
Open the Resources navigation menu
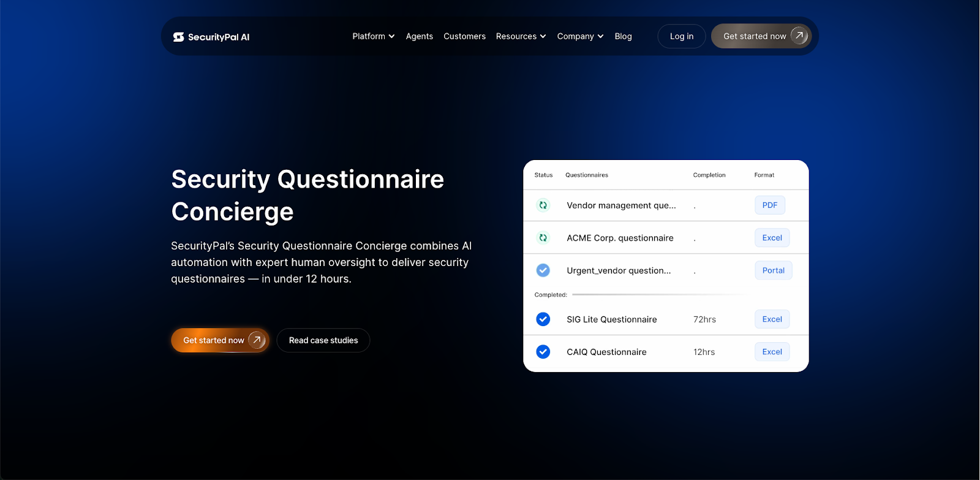[x=521, y=36]
